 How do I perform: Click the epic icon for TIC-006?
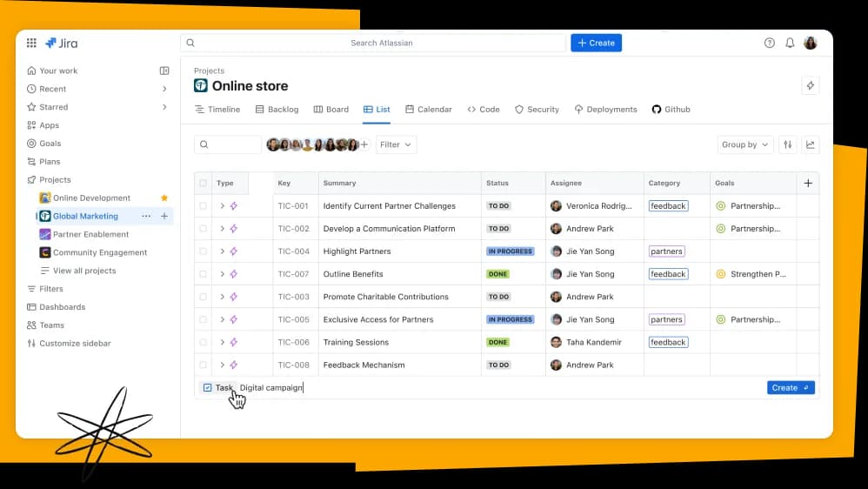234,342
